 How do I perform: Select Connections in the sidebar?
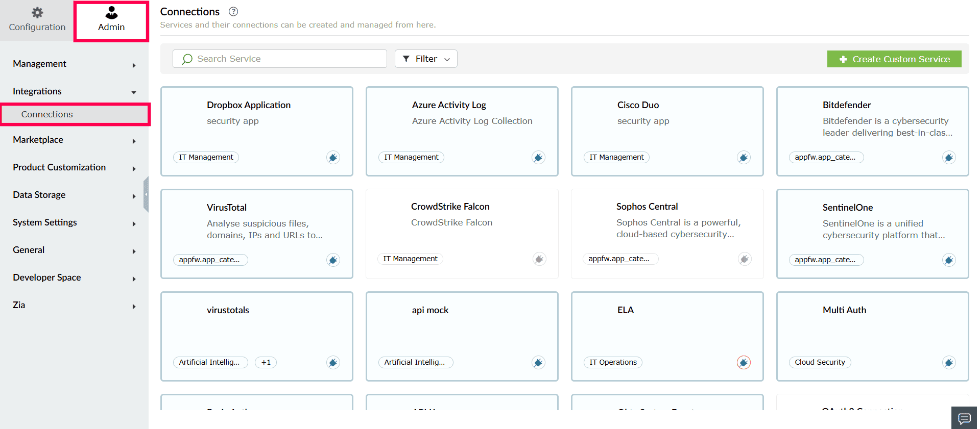click(75, 114)
